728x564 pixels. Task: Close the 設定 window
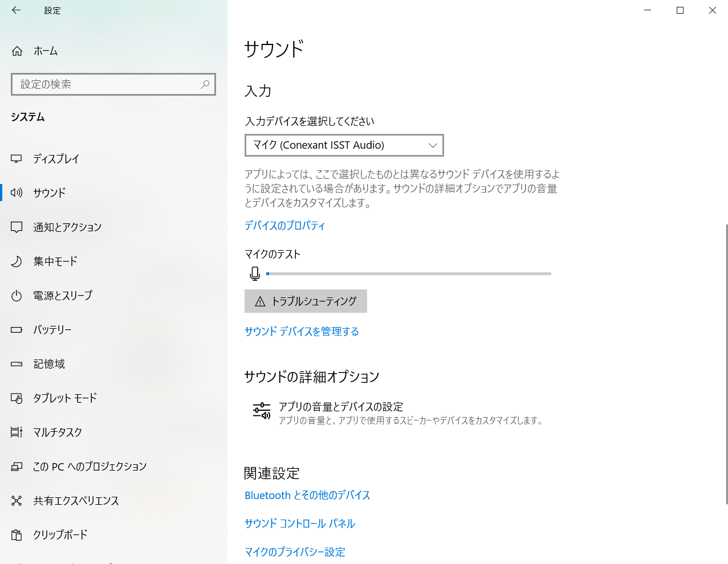pyautogui.click(x=712, y=10)
